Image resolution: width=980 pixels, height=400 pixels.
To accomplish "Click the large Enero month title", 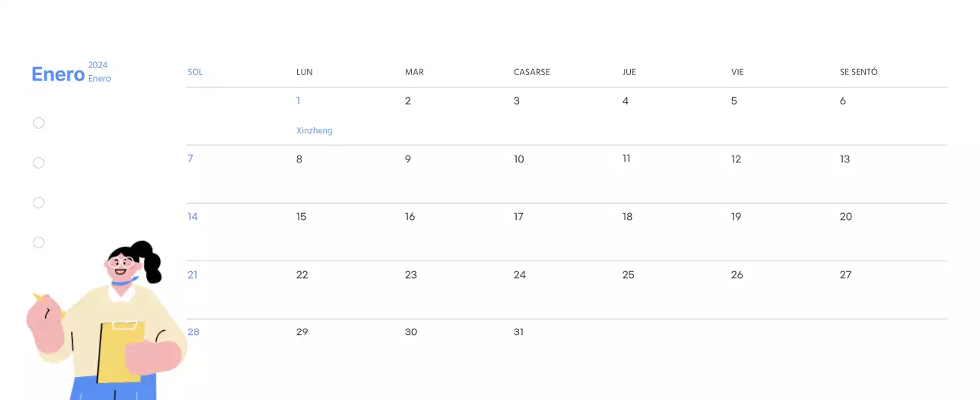I will pyautogui.click(x=58, y=74).
